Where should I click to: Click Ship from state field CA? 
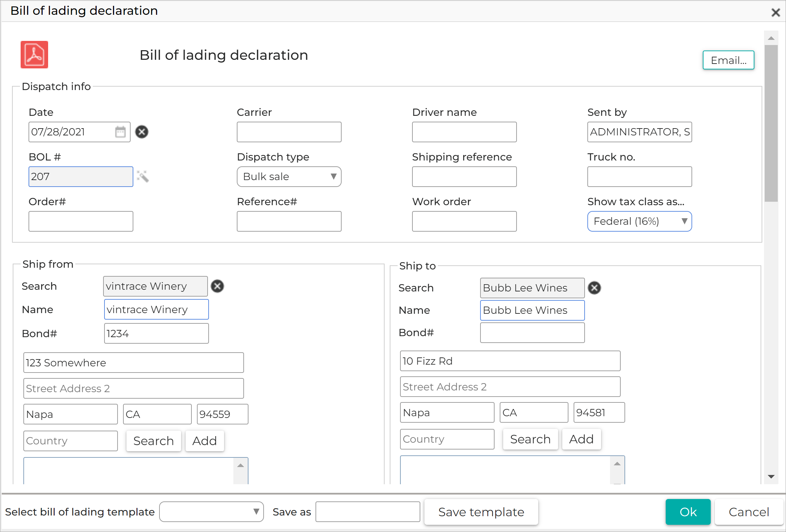click(157, 414)
